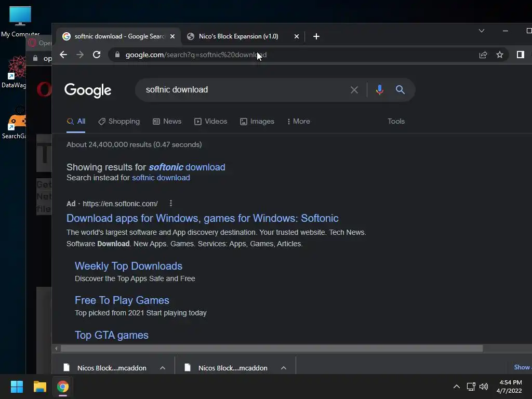532x399 pixels.
Task: Open Download apps for Windows Softonic result
Action: (x=203, y=218)
